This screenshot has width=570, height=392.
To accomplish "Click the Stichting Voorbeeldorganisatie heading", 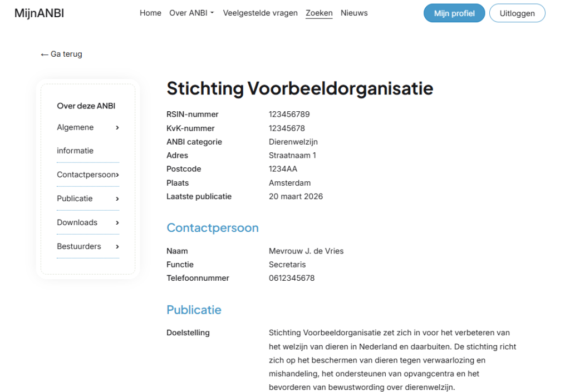I will coord(299,88).
